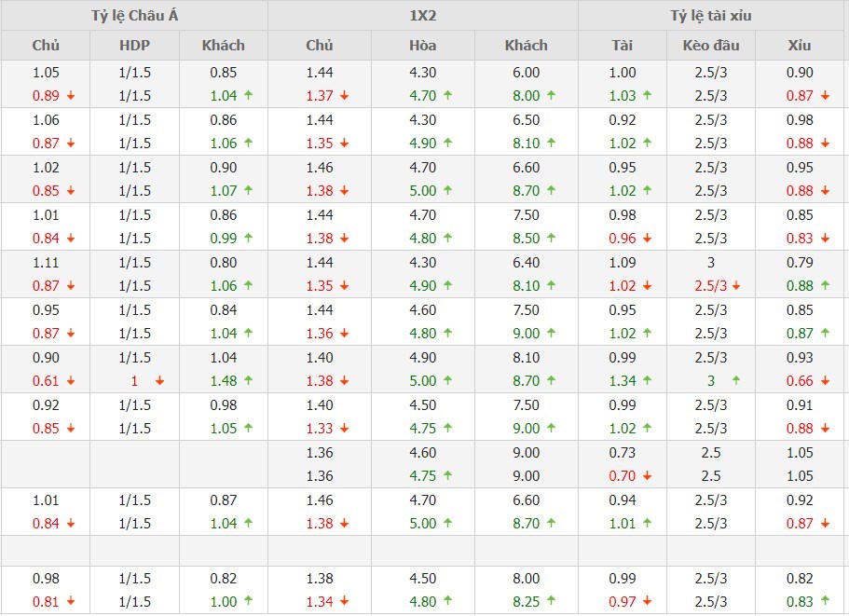849x616 pixels.
Task: Click the green up arrow beside 1.48
Action: coord(249,381)
